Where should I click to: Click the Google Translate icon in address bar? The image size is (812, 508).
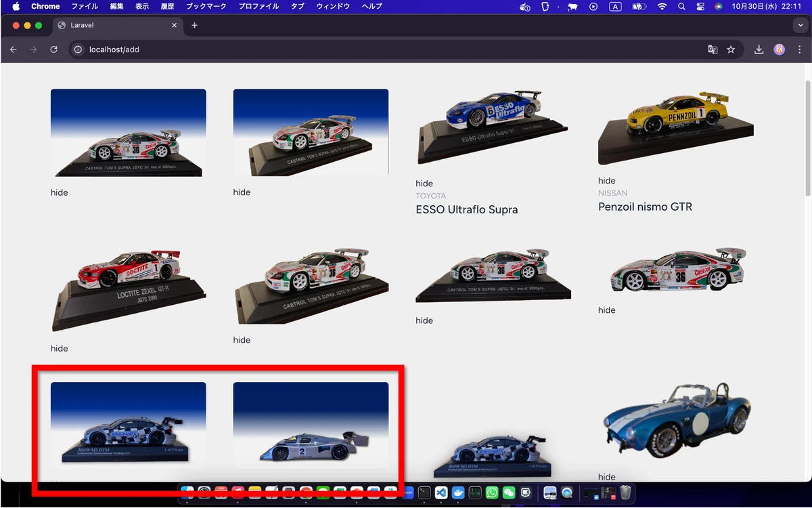pyautogui.click(x=713, y=49)
